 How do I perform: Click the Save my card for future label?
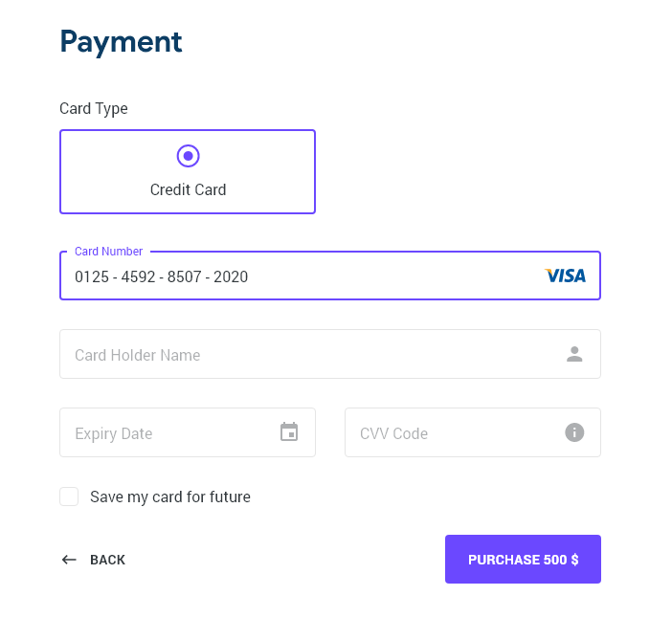[x=170, y=497]
